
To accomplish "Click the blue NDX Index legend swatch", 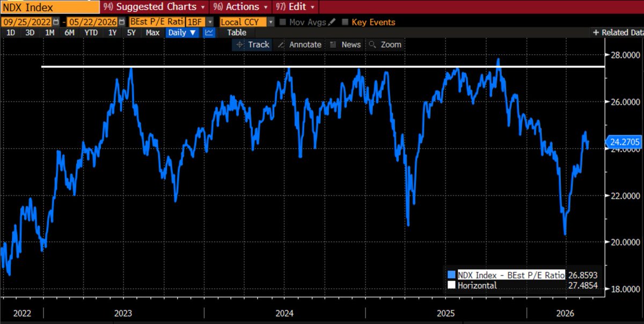I will coord(452,275).
